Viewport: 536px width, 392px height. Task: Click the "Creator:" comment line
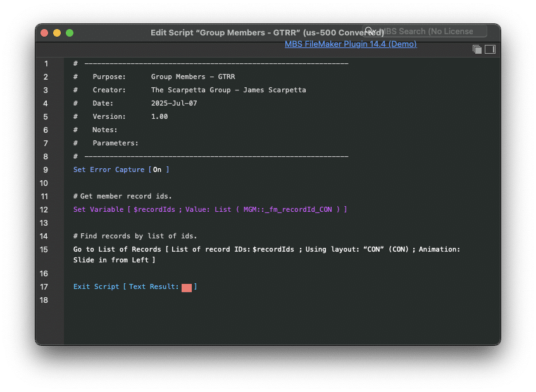tap(190, 90)
